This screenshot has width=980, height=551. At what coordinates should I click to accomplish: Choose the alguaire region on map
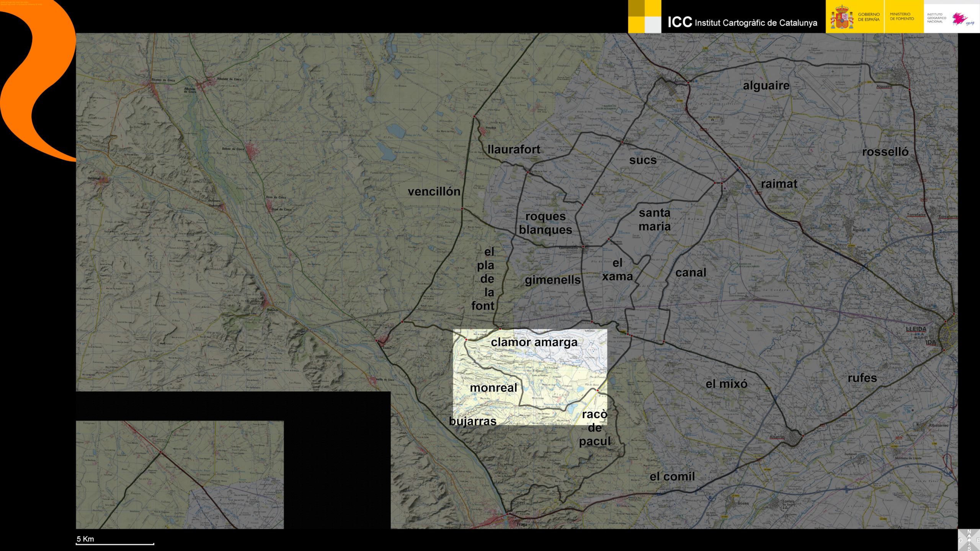point(766,85)
